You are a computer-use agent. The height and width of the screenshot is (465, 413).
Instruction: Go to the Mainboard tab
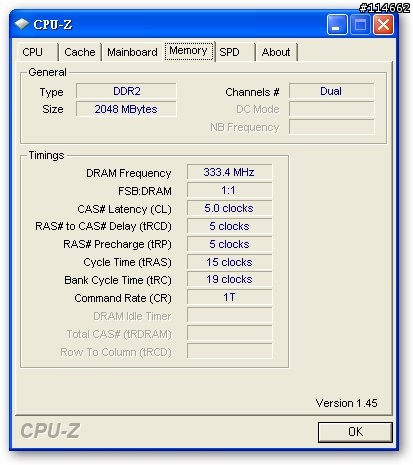(x=132, y=52)
